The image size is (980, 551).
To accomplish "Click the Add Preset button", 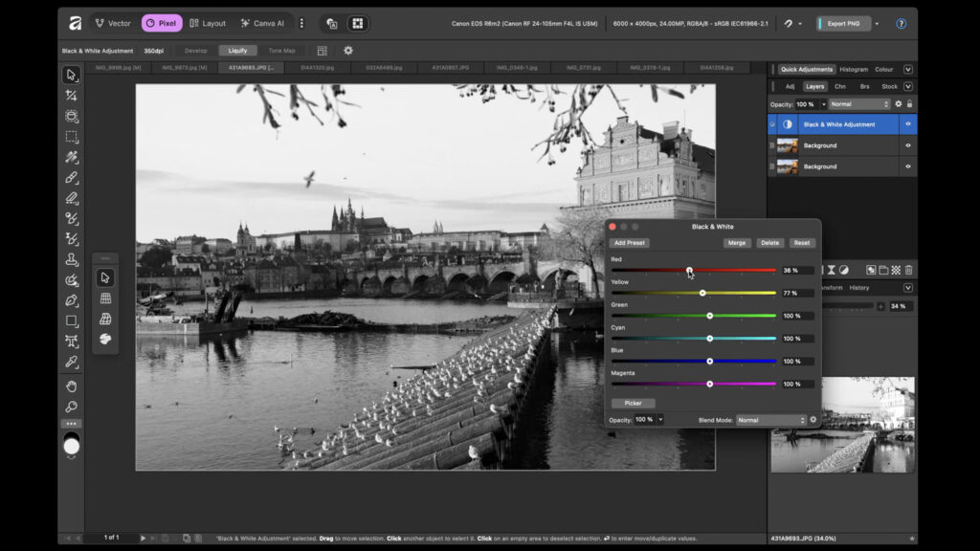I will (x=629, y=242).
